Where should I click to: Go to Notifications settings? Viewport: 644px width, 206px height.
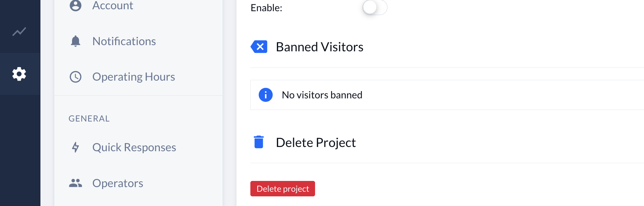click(x=139, y=41)
